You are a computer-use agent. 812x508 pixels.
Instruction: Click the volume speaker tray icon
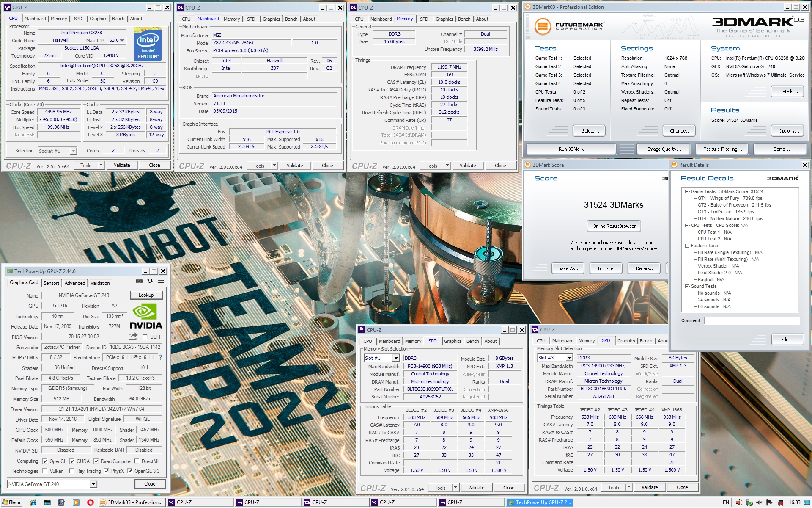(x=738, y=502)
